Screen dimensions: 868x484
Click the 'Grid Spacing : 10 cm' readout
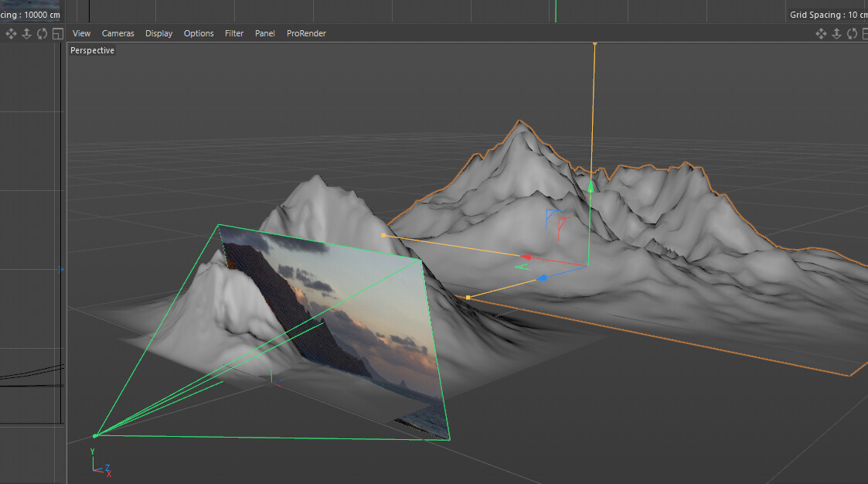point(829,15)
